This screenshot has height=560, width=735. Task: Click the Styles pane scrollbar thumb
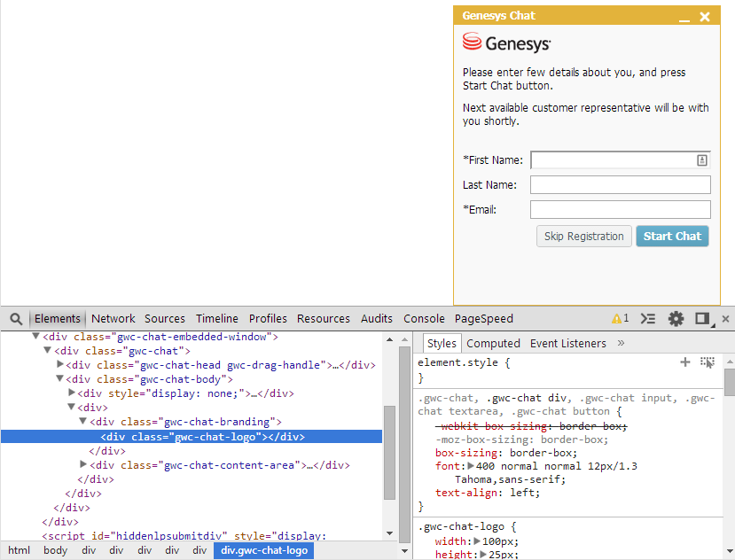730,383
